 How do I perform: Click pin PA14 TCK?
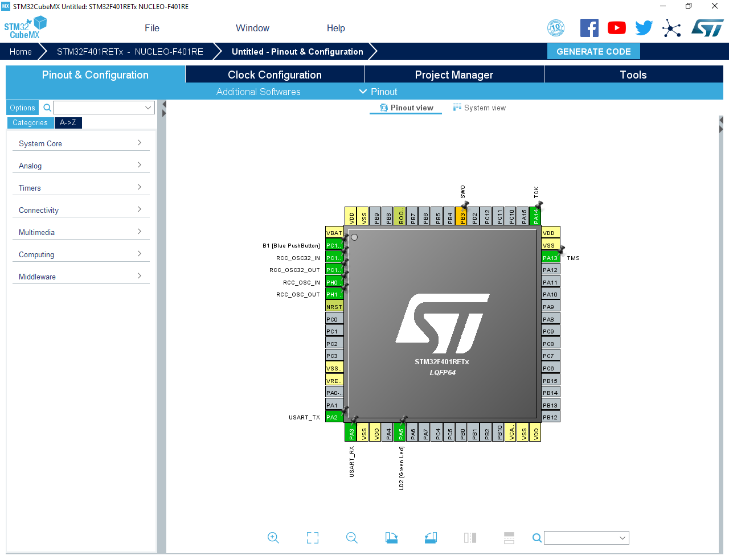(x=535, y=216)
